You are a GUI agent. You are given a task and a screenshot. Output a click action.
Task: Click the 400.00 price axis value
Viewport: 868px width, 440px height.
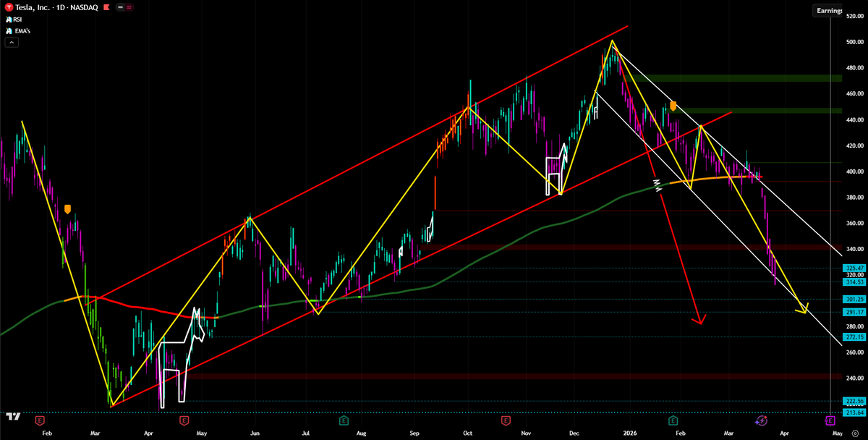(x=854, y=172)
